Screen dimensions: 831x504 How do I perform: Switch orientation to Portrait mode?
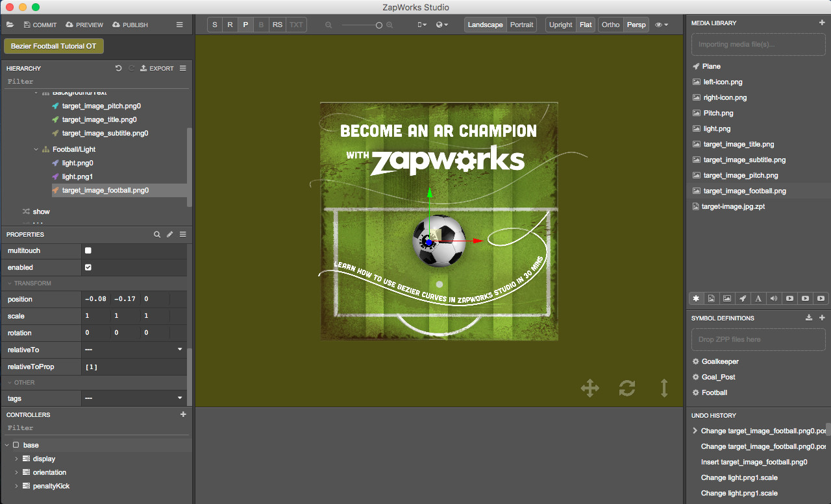pyautogui.click(x=522, y=24)
